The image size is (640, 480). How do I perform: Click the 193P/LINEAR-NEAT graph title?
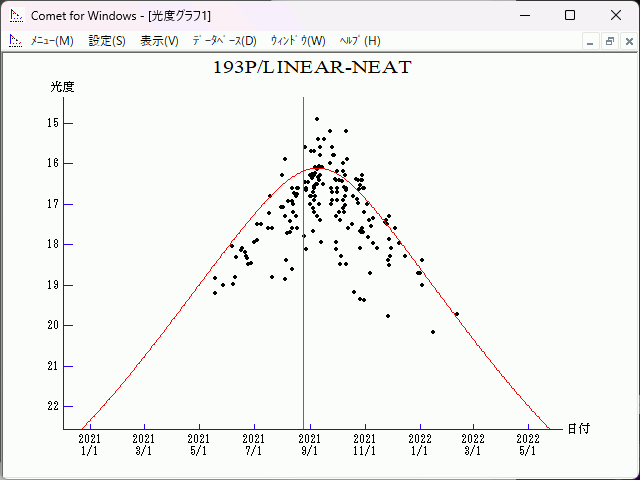pos(312,67)
